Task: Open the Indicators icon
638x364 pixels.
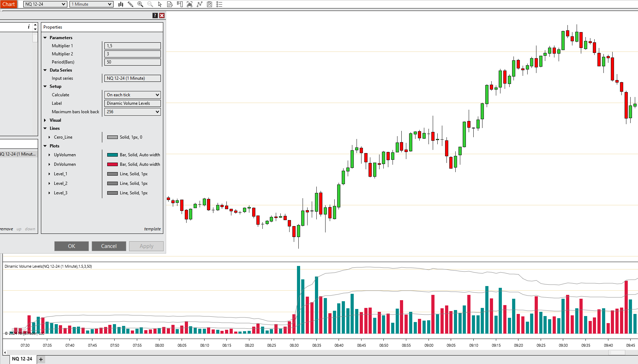Action: (190, 4)
